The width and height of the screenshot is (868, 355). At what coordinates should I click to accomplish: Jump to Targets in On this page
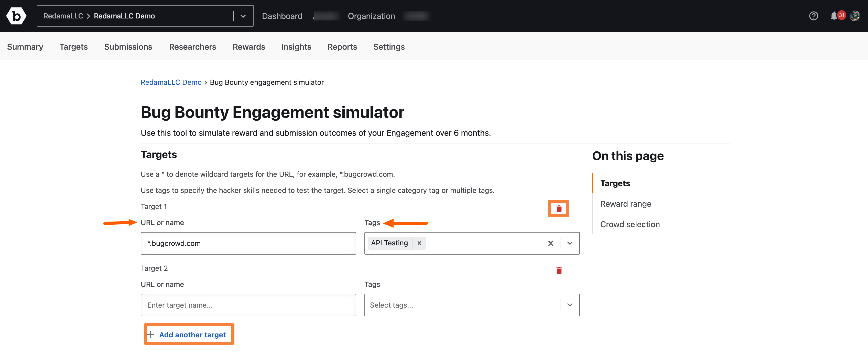(615, 183)
